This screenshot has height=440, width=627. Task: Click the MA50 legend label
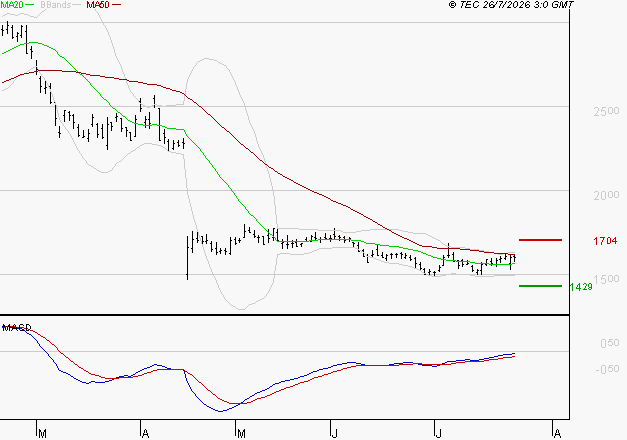point(98,4)
